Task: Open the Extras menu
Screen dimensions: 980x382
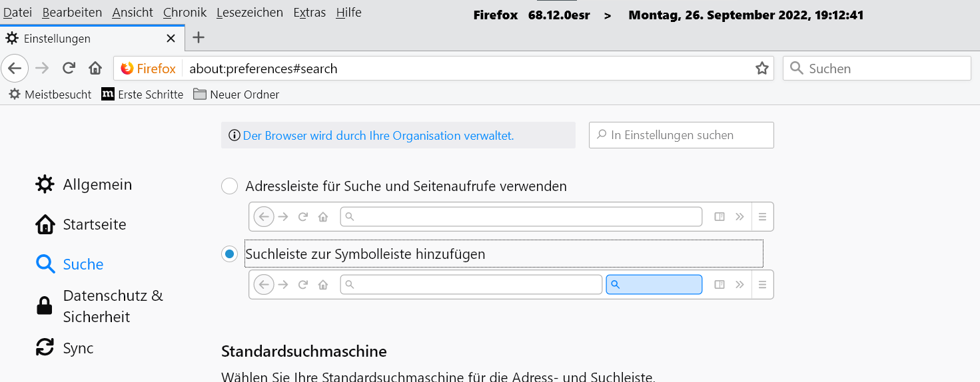Action: 310,12
